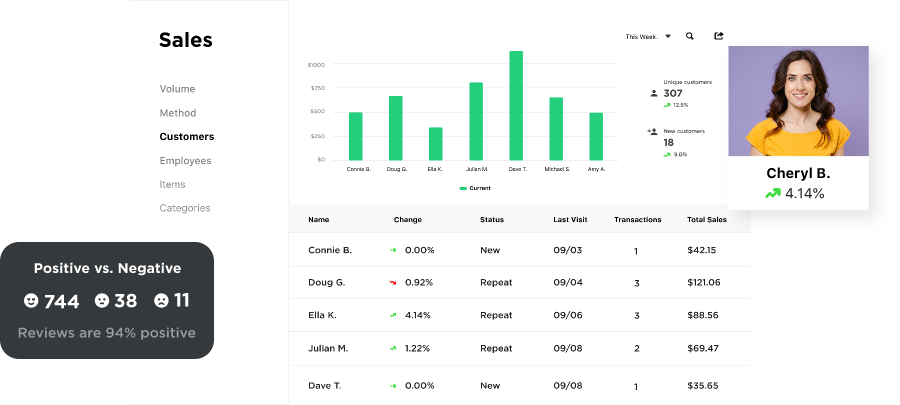Click the Total Sales column header

708,219
